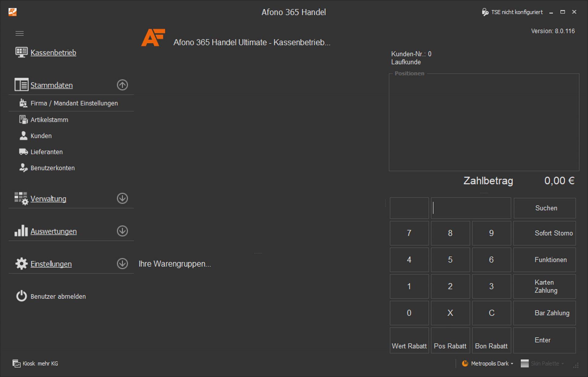
Task: Click the Sofort Storno button
Action: tap(545, 233)
